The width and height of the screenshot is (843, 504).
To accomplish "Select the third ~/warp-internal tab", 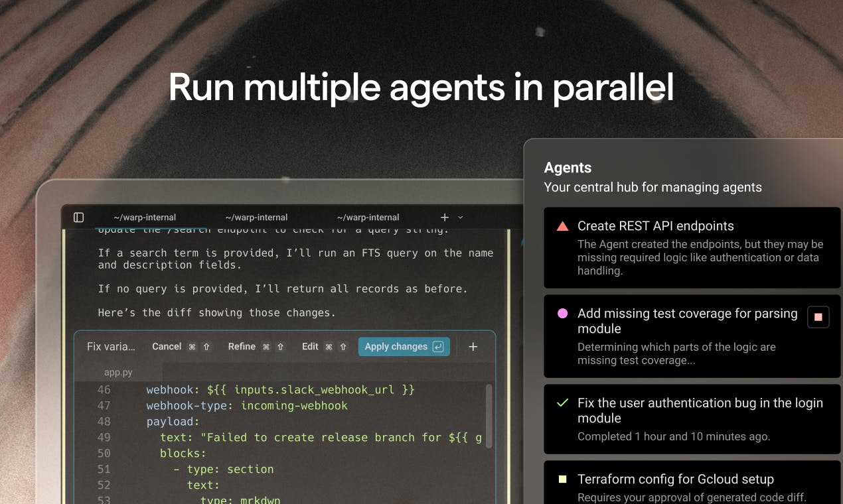I will click(x=368, y=218).
